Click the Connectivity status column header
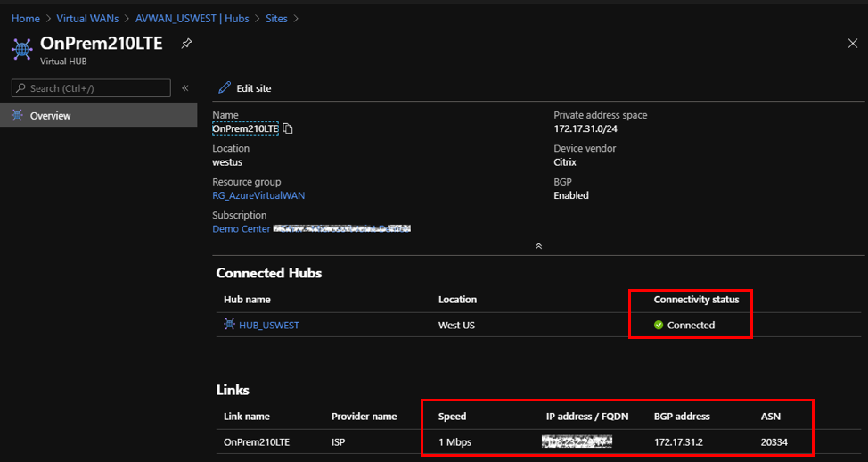Image resolution: width=868 pixels, height=462 pixels. click(x=696, y=300)
